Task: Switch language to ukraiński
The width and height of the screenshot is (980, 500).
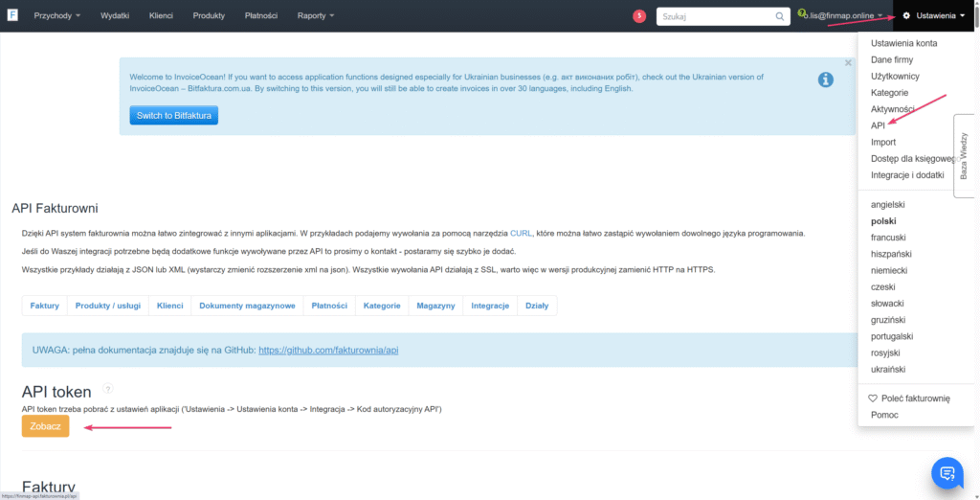Action: coord(888,369)
